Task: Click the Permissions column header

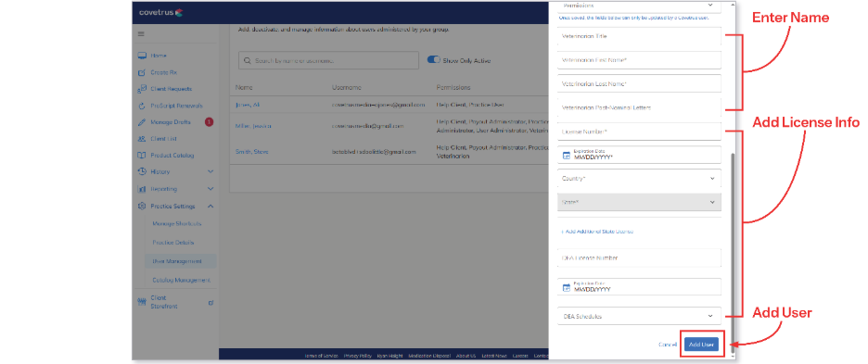Action: (x=453, y=87)
